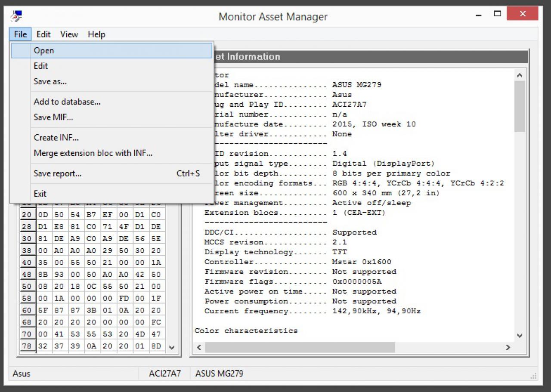Click '2015, ISO week 10' manufacture date
The height and width of the screenshot is (392, 551).
pos(374,124)
